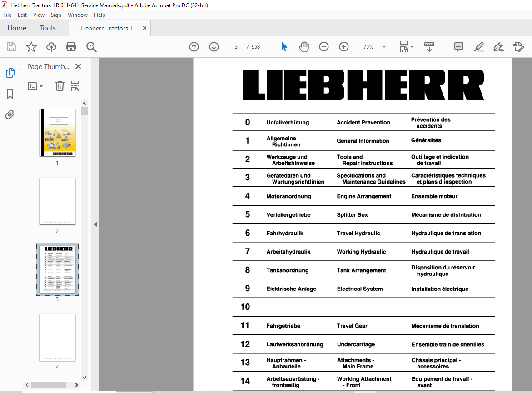Screen dimensions: 532x393
Task: Delete selected page trash icon
Action: click(60, 86)
